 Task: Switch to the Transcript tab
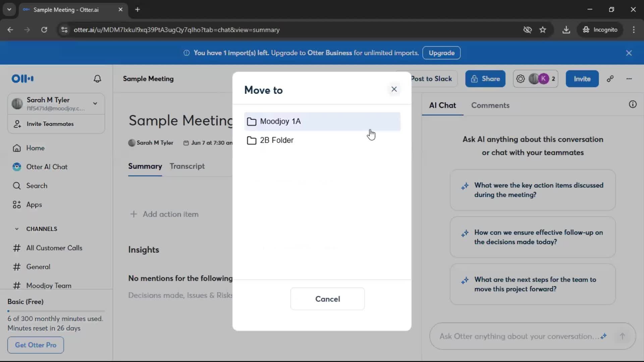coord(187,166)
